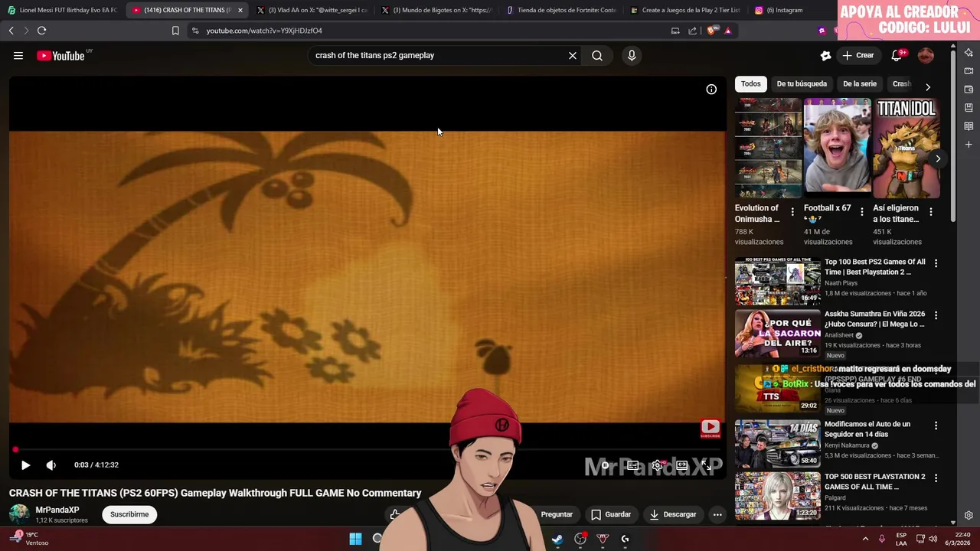Open Steam from the taskbar

(557, 539)
